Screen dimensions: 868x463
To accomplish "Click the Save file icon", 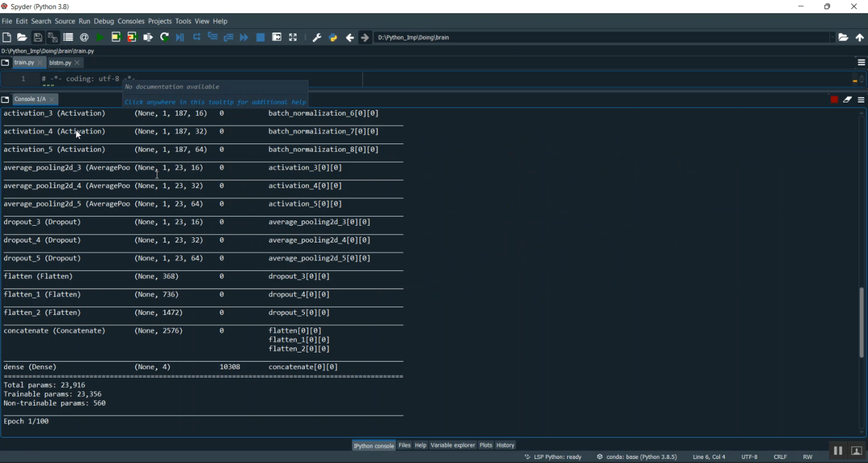I will pyautogui.click(x=38, y=38).
